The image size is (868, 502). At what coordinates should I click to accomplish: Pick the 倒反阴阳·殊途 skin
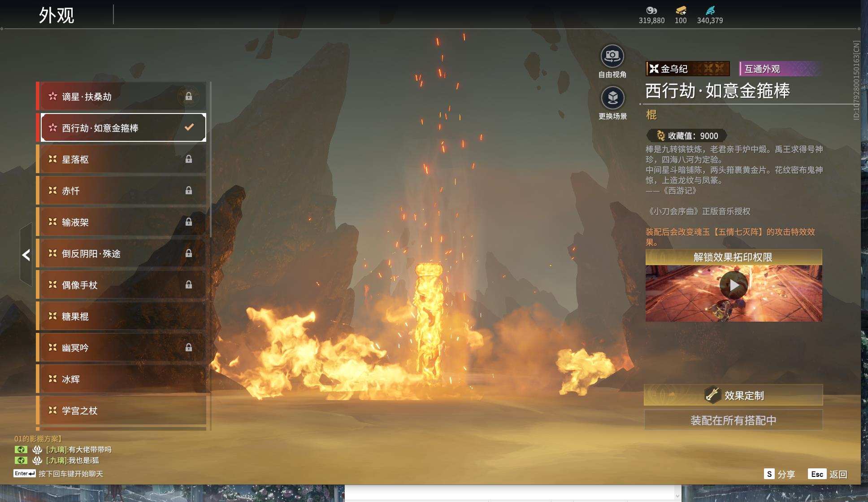(x=121, y=253)
